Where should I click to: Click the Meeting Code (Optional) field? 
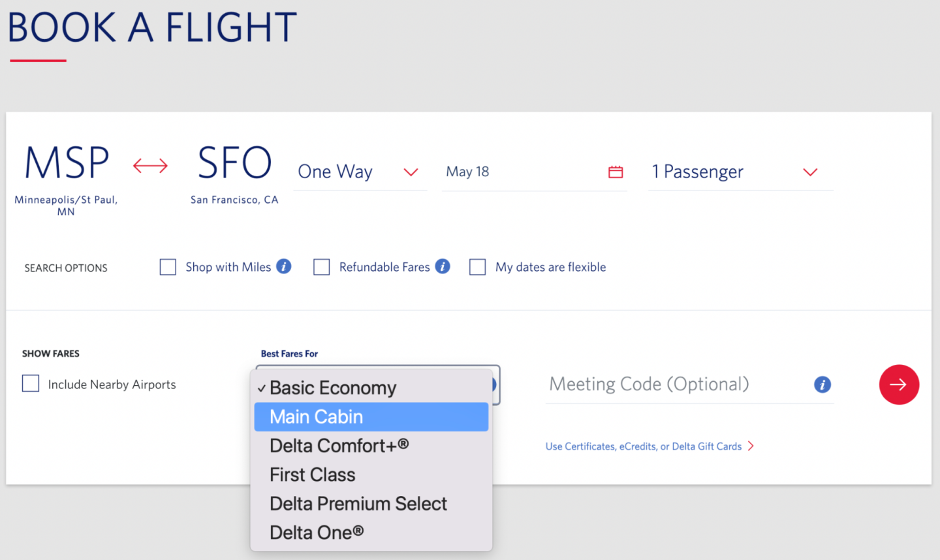[676, 384]
